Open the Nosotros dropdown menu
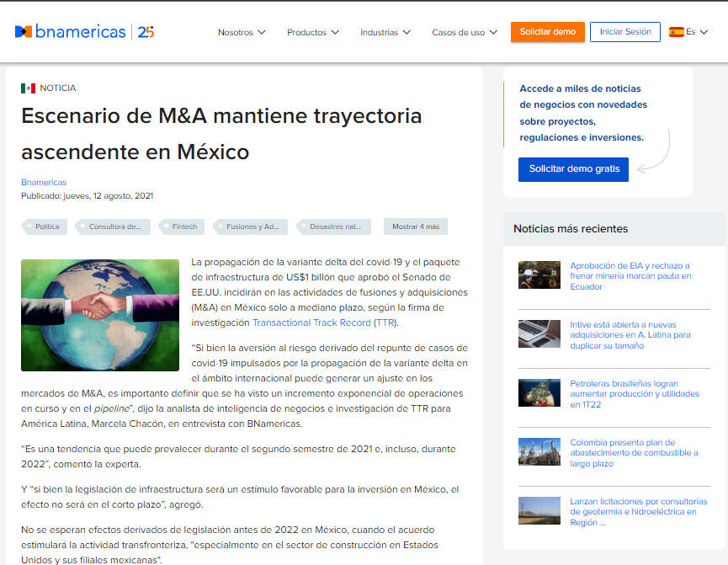This screenshot has width=728, height=565. tap(242, 33)
